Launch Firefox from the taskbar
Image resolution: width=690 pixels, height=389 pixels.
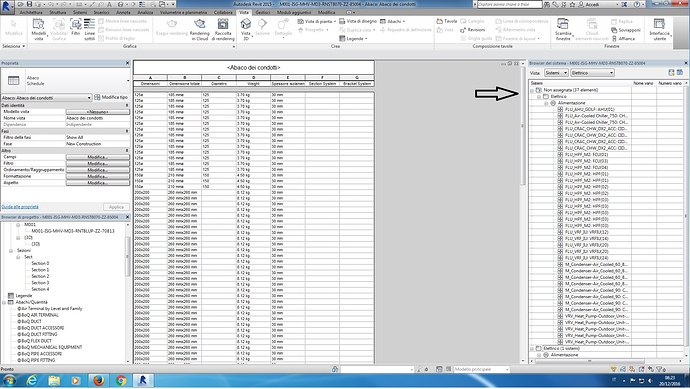tap(98, 380)
